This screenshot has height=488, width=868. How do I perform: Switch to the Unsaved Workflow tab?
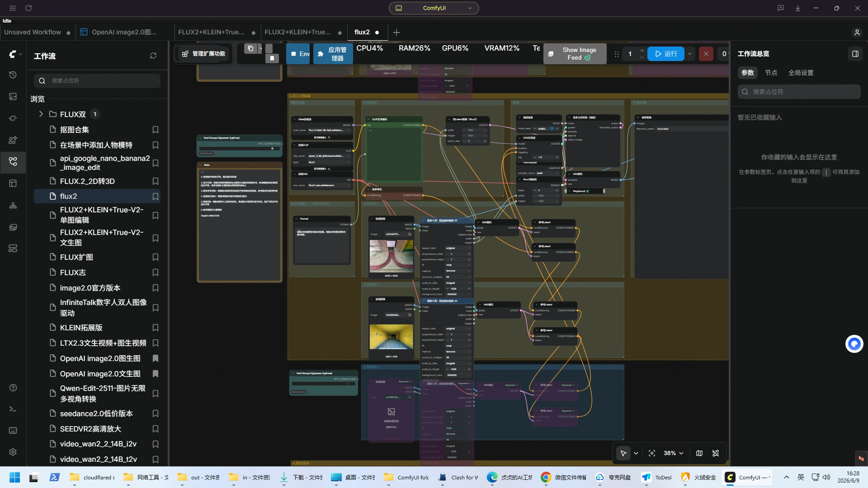pyautogui.click(x=33, y=32)
